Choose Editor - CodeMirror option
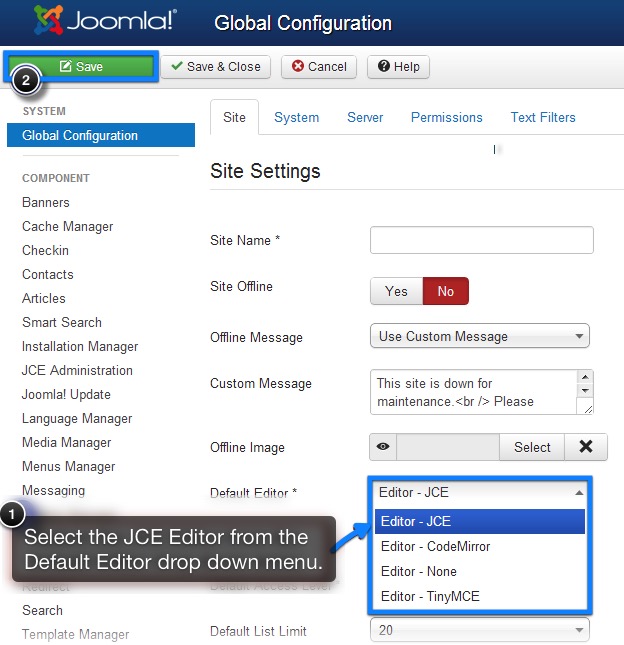The width and height of the screenshot is (624, 645). [x=480, y=546]
